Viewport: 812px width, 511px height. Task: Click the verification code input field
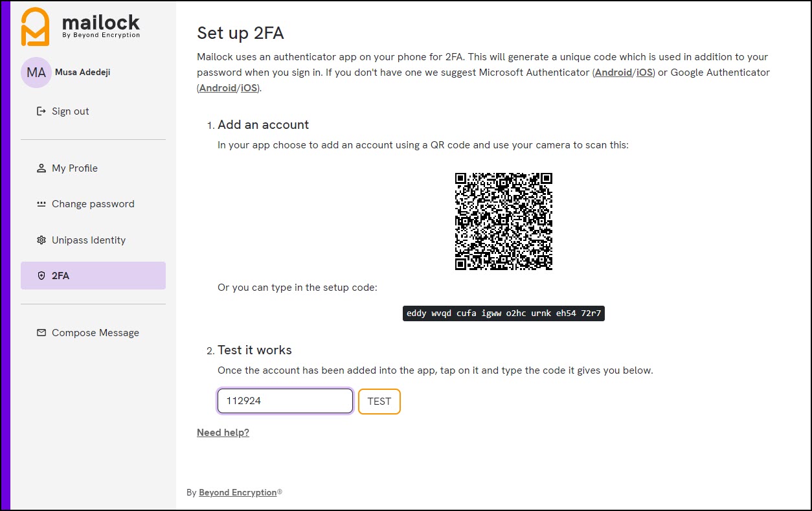(x=285, y=400)
